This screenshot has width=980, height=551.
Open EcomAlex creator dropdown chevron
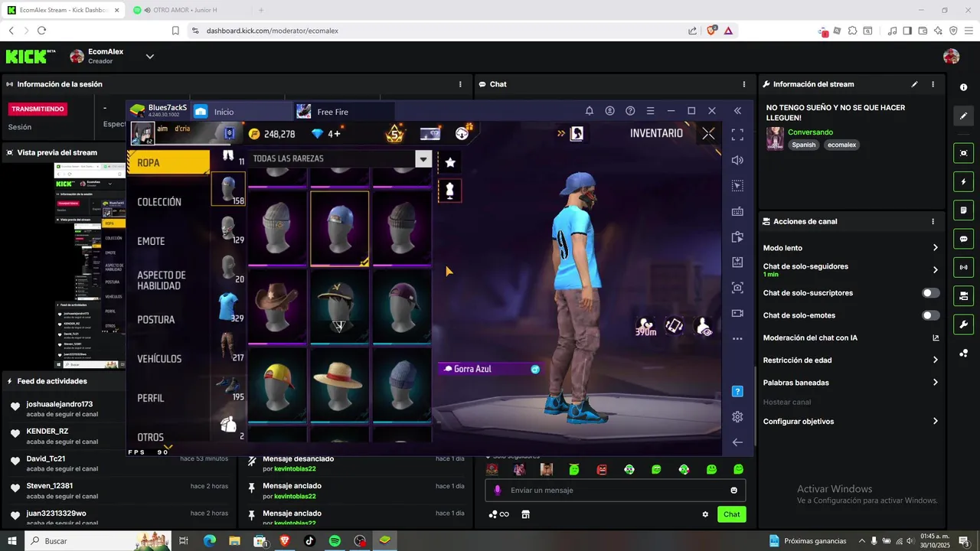pyautogui.click(x=150, y=57)
